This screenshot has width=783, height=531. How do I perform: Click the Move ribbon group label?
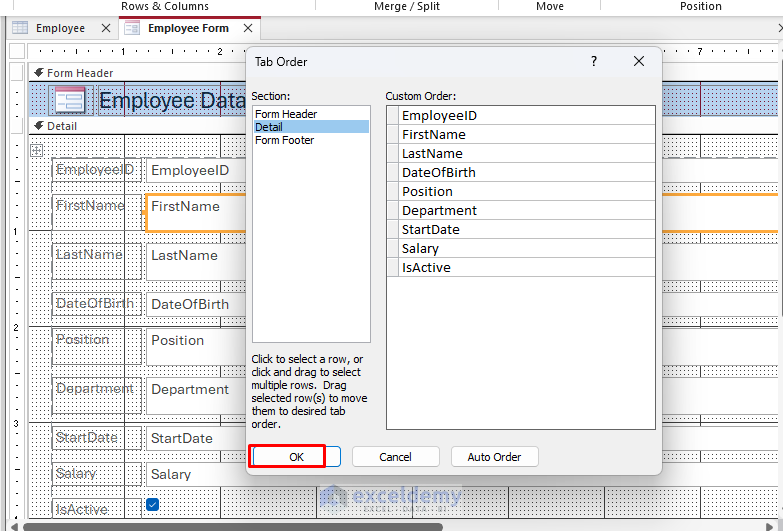coord(550,6)
